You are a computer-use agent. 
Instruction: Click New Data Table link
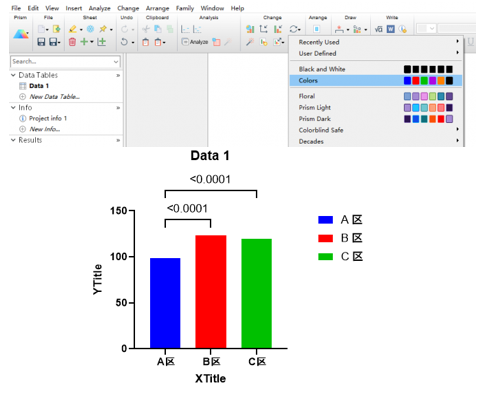[55, 97]
